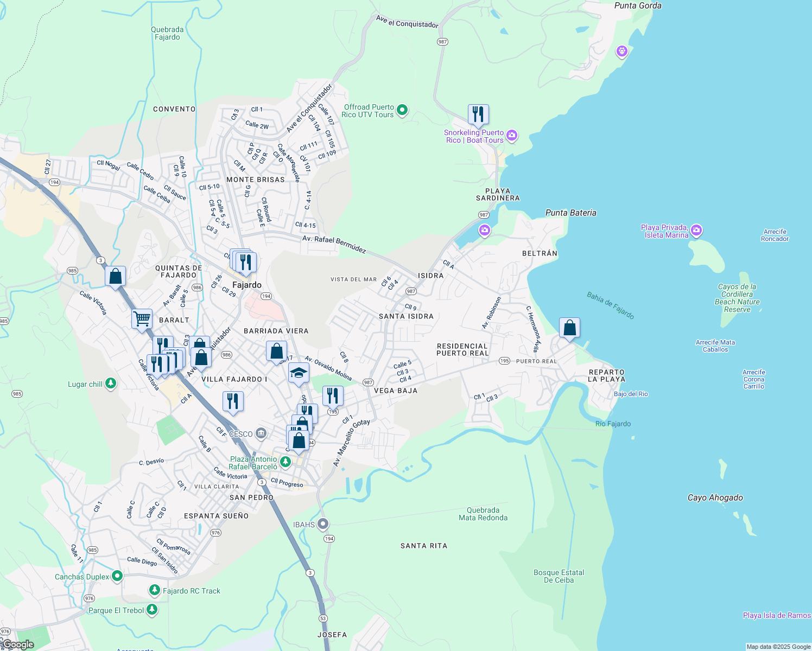The width and height of the screenshot is (812, 651).
Task: Open the shopping marker in Barriada Viera
Action: [x=276, y=352]
